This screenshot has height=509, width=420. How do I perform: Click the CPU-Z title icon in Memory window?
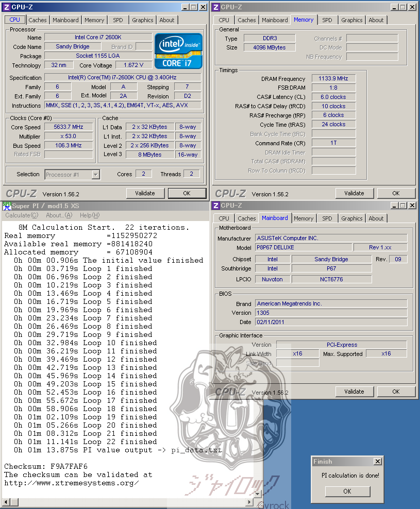point(216,7)
